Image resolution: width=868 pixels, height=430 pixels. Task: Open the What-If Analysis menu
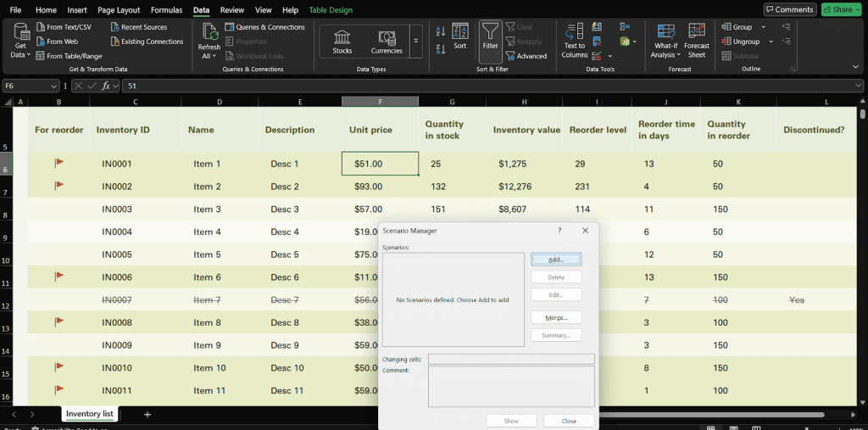pos(666,41)
